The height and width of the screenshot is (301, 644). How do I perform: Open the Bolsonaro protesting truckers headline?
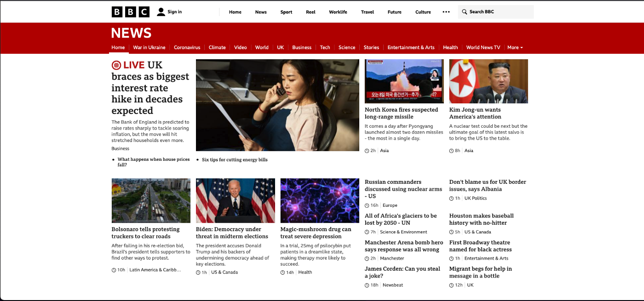pos(146,233)
